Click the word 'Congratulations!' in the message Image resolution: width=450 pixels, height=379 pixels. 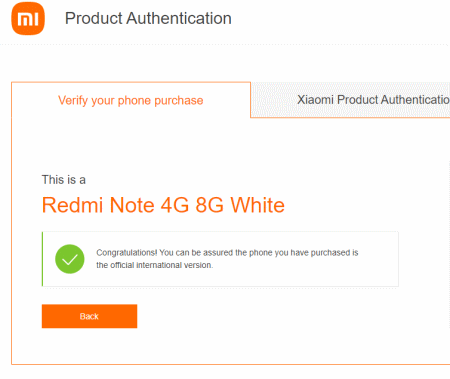click(127, 253)
